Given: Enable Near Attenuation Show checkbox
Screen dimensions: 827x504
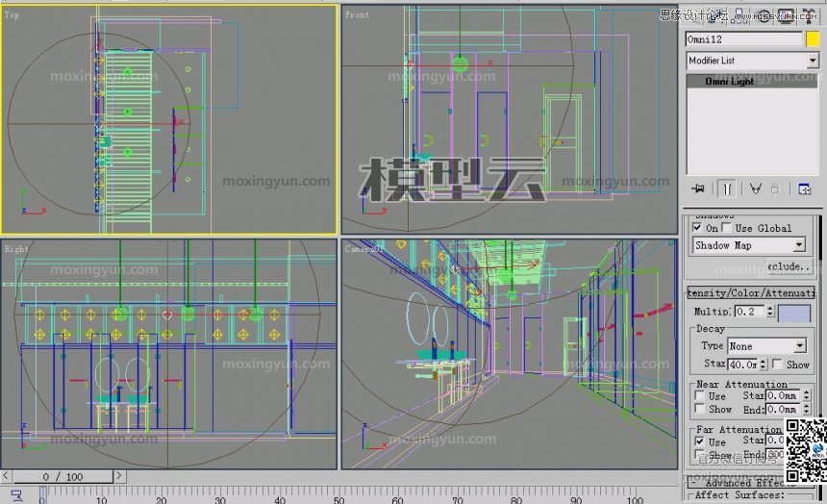Looking at the screenshot, I should coord(700,409).
